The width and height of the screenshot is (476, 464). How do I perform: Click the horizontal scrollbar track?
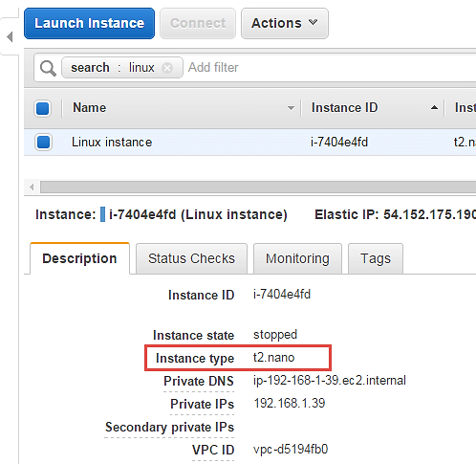point(258,187)
